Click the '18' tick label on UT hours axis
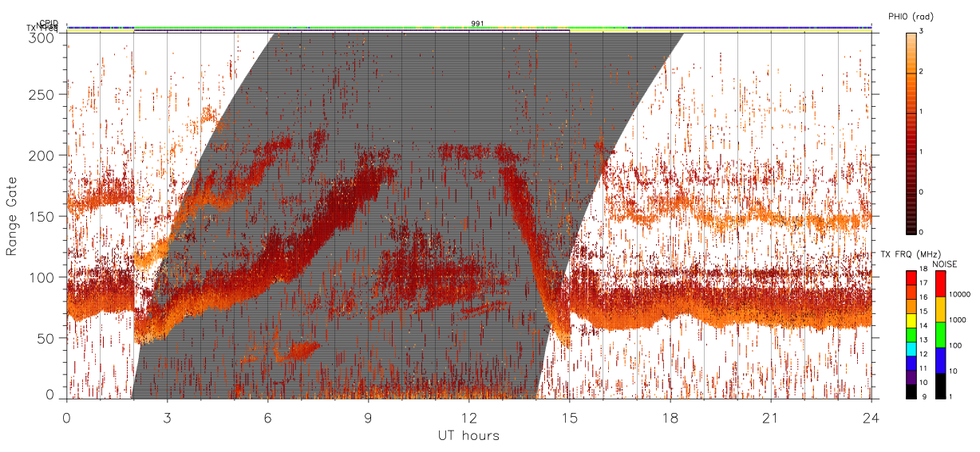This screenshot has width=980, height=452. click(670, 418)
